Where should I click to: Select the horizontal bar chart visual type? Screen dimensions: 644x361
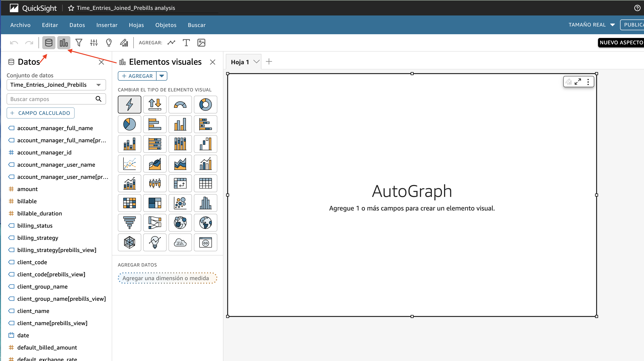[x=155, y=124]
